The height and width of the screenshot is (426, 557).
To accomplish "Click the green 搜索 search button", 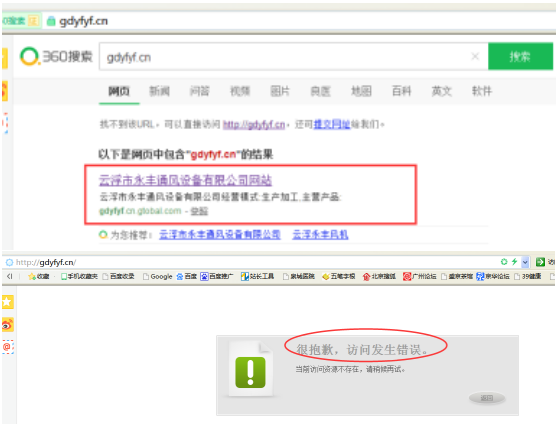I will (x=520, y=56).
